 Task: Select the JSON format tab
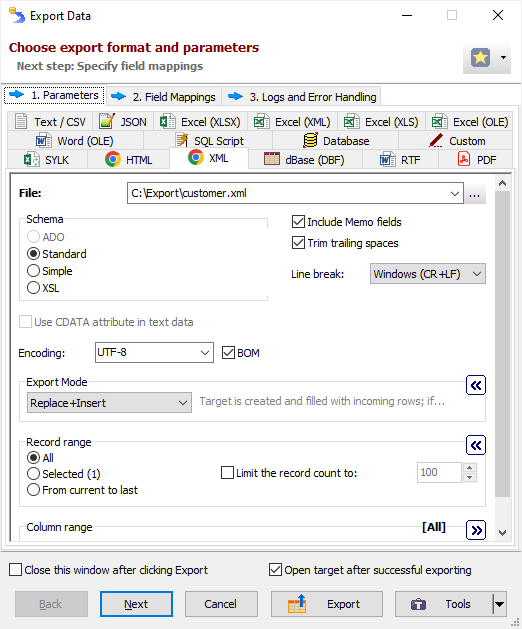(x=123, y=122)
